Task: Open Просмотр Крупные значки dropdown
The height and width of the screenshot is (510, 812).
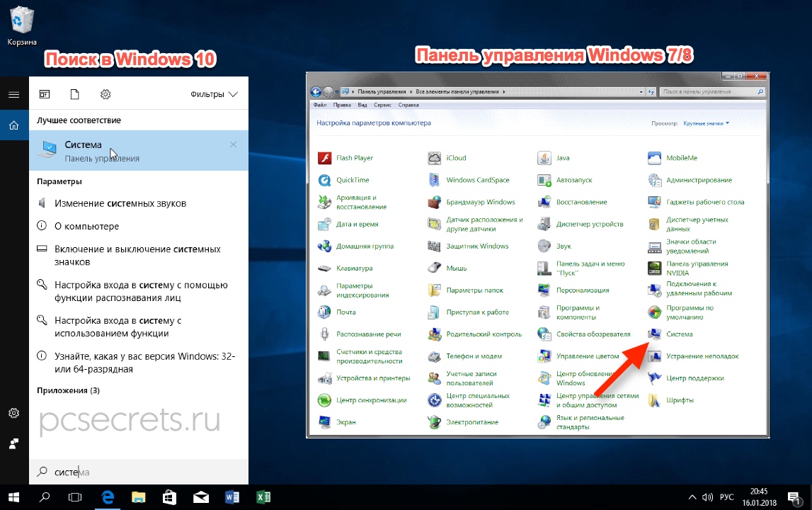Action: (706, 123)
